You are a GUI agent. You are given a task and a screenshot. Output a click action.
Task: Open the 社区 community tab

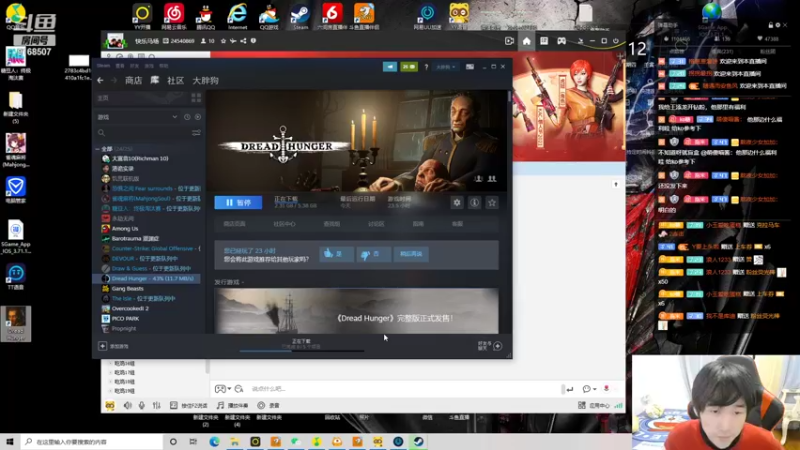click(x=176, y=80)
